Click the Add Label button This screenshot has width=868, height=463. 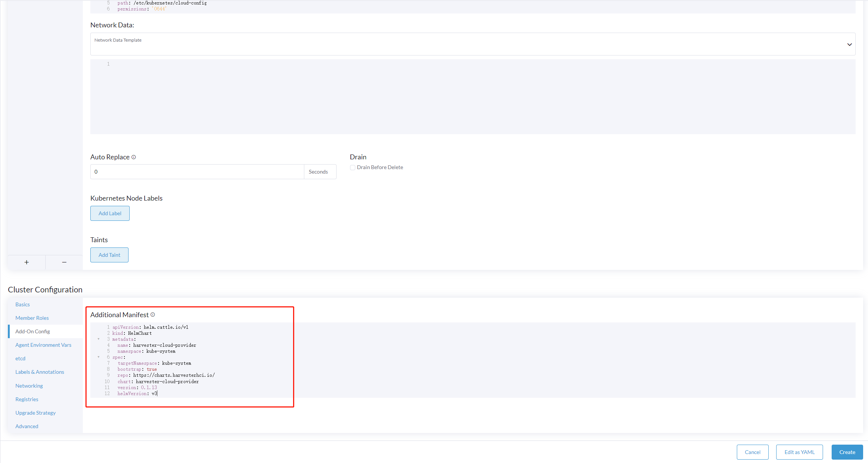tap(109, 213)
